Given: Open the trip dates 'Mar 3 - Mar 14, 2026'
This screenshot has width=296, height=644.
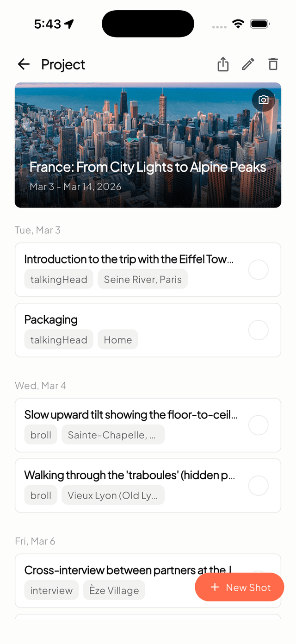Looking at the screenshot, I should click(75, 187).
